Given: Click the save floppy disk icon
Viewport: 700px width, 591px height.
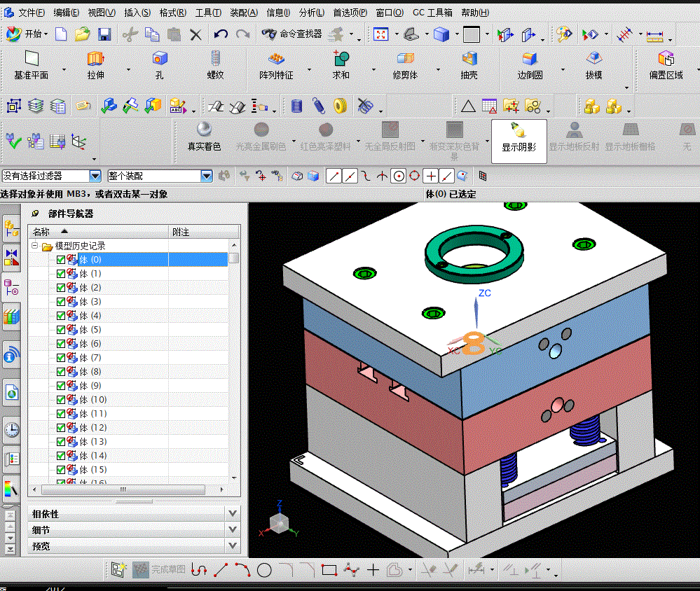Looking at the screenshot, I should (x=104, y=34).
